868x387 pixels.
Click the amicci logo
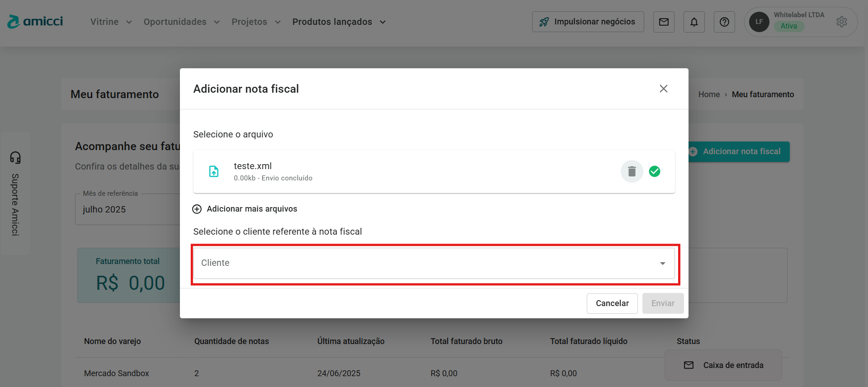coord(35,21)
